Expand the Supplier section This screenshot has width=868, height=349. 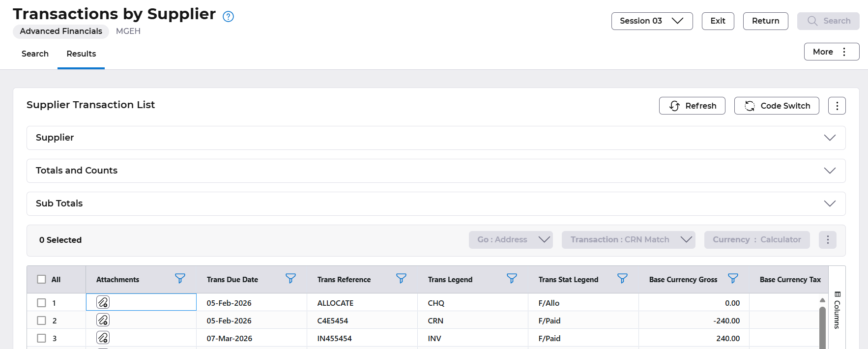[x=829, y=138]
